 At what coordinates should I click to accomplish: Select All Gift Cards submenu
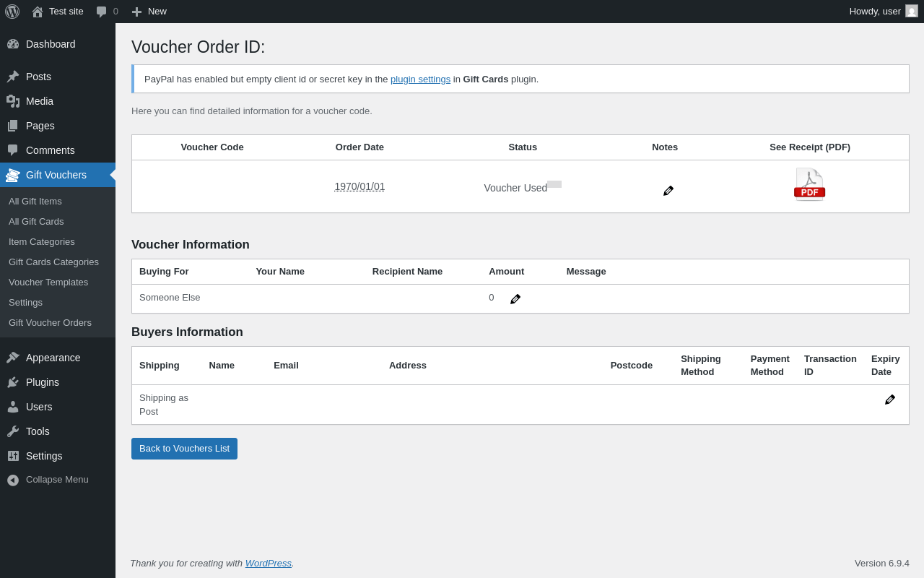point(36,222)
